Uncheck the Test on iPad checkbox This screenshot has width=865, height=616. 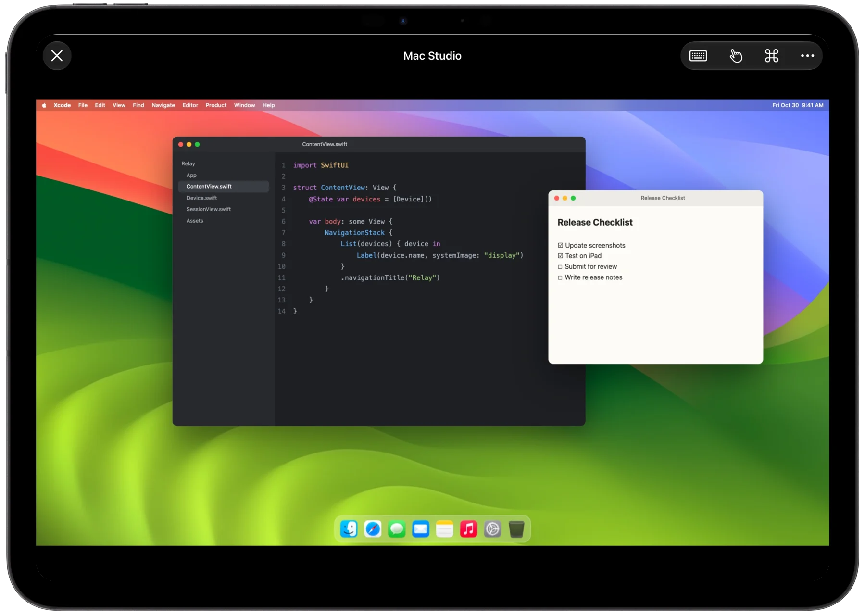click(560, 256)
